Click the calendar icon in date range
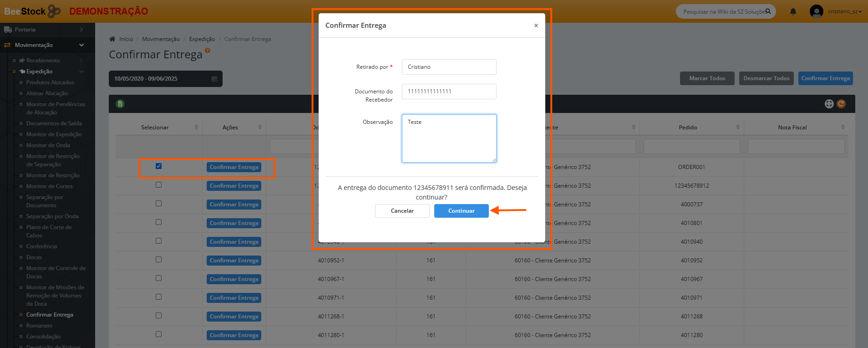Viewport: 868px width, 348px height. click(x=214, y=79)
